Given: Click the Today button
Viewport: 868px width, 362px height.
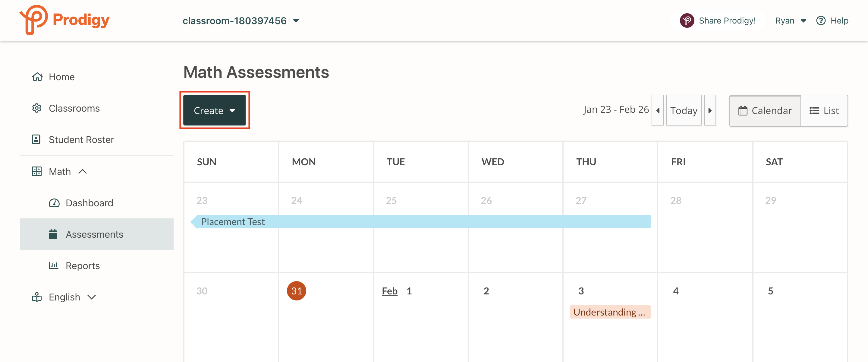Looking at the screenshot, I should [684, 110].
